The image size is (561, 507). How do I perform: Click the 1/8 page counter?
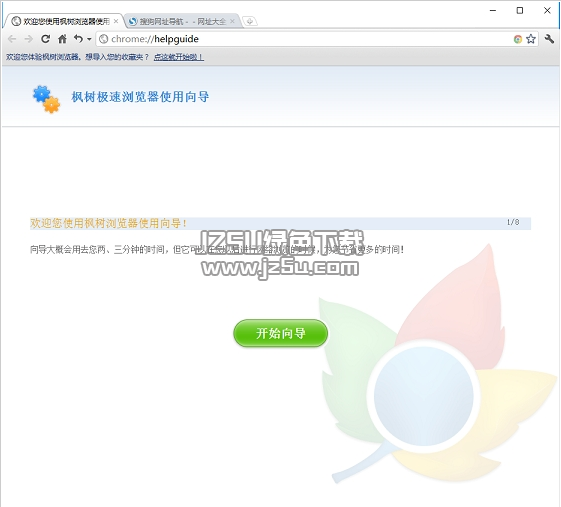point(513,222)
